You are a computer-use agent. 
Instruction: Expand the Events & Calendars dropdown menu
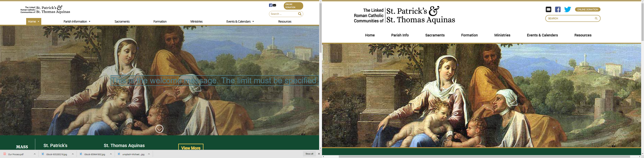pyautogui.click(x=240, y=22)
